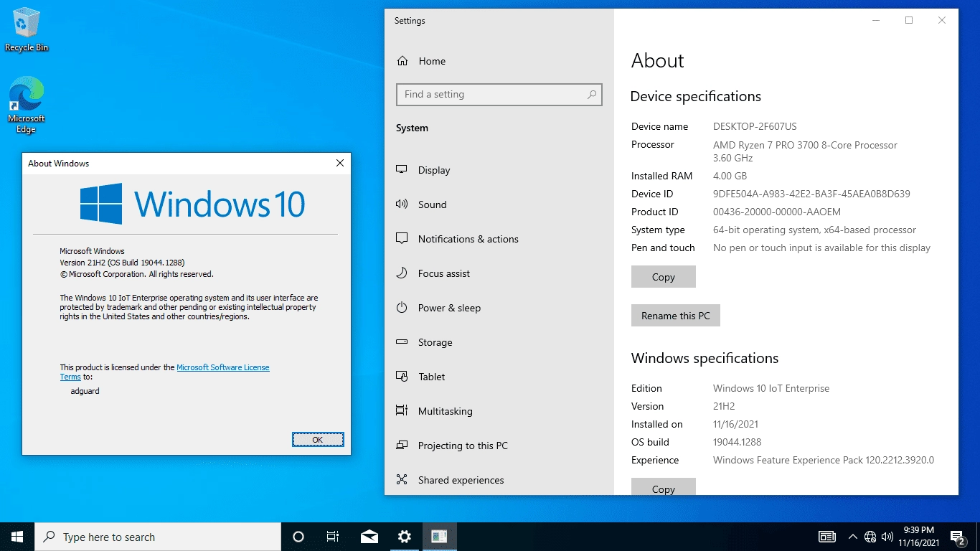Minimize the Settings window
The width and height of the screenshot is (980, 551).
click(876, 20)
